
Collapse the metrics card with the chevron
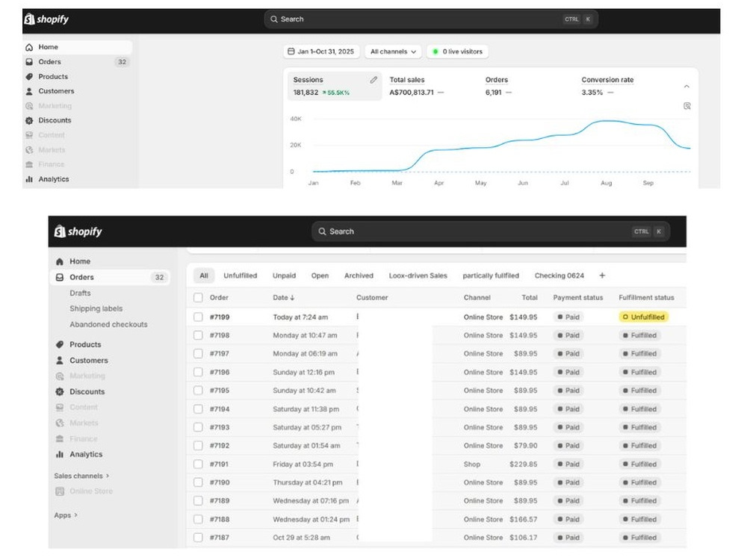click(686, 86)
